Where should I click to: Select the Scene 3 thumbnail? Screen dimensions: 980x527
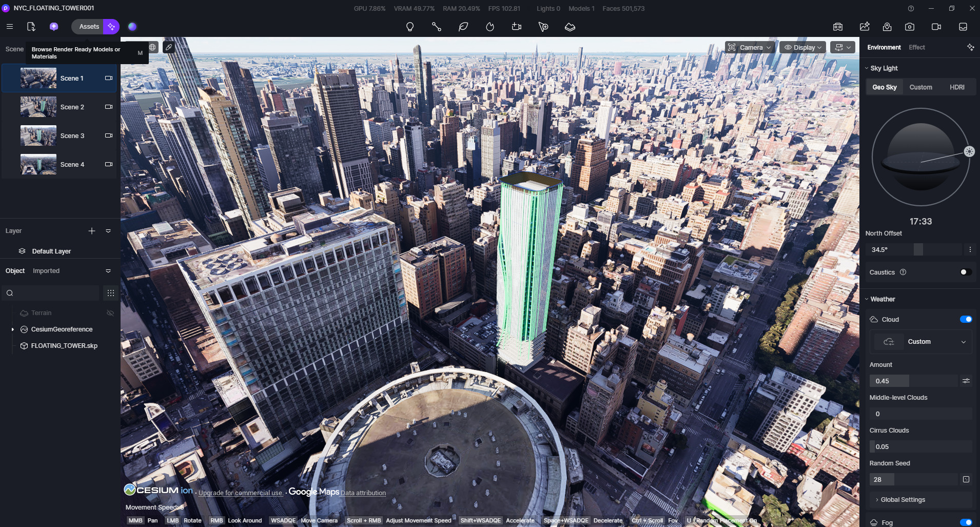point(38,136)
